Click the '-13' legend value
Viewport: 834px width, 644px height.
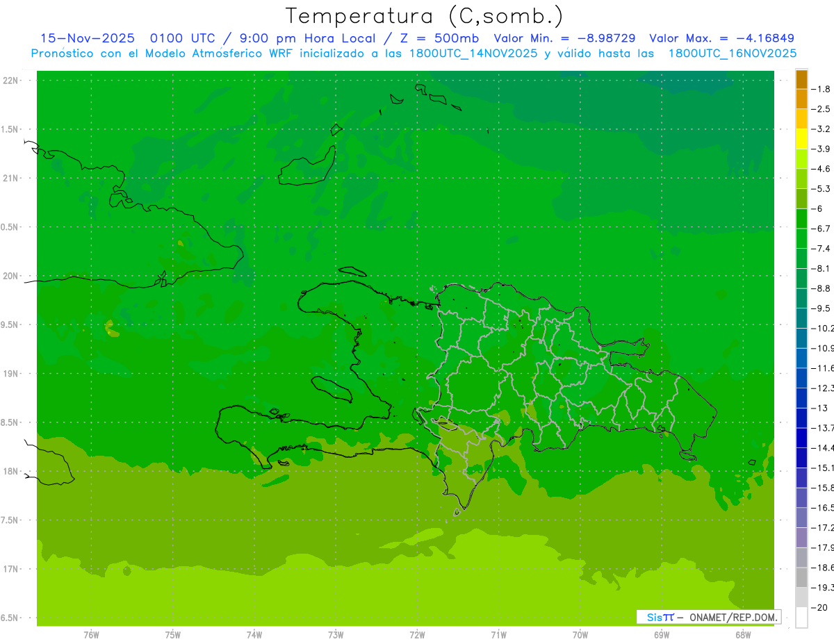[820, 408]
